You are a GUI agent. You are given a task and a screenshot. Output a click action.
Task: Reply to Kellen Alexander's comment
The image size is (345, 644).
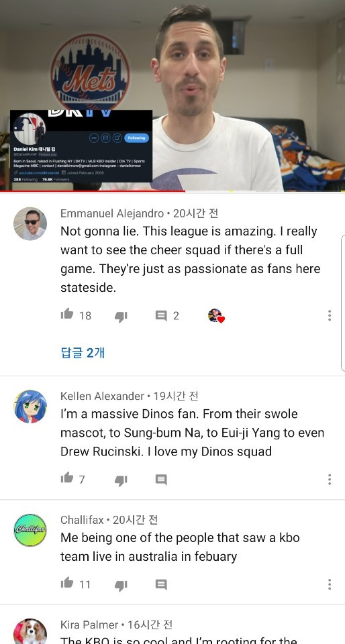coord(161,479)
